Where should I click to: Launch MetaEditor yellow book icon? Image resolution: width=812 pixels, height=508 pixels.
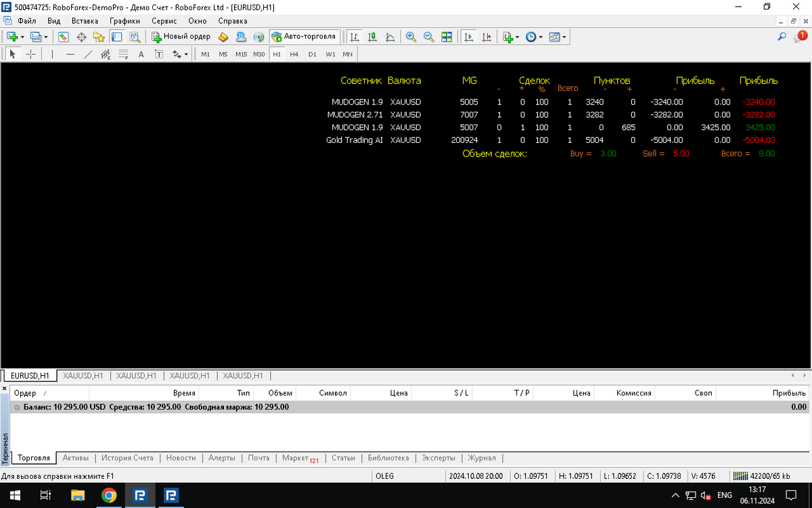[223, 37]
